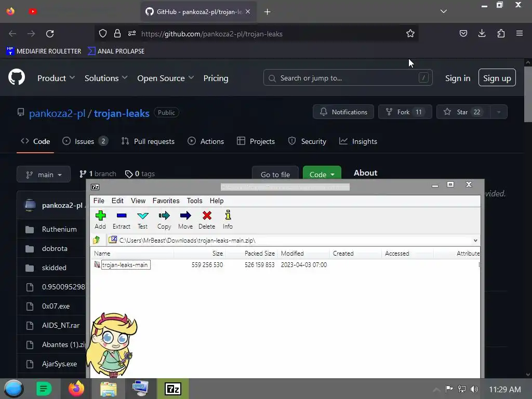Open the MEDIAFIRE ROULETTER bookmark
The width and height of the screenshot is (532, 399).
(44, 51)
